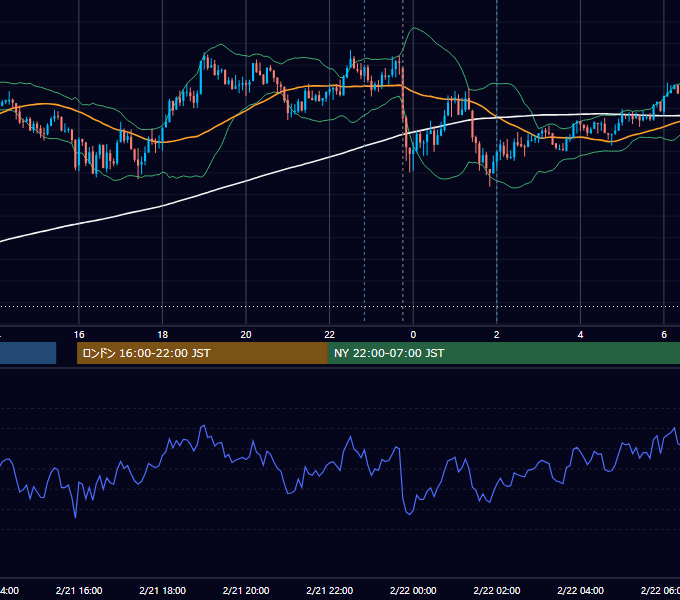Viewport: 680px width, 600px height.
Task: Click the 2/22 00:00 date label
Action: [x=413, y=590]
